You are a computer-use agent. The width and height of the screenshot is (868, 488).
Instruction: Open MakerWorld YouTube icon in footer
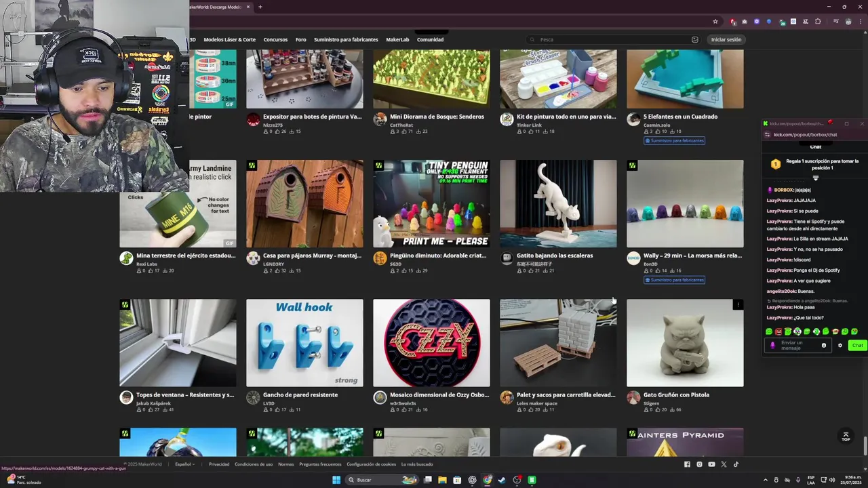711,464
